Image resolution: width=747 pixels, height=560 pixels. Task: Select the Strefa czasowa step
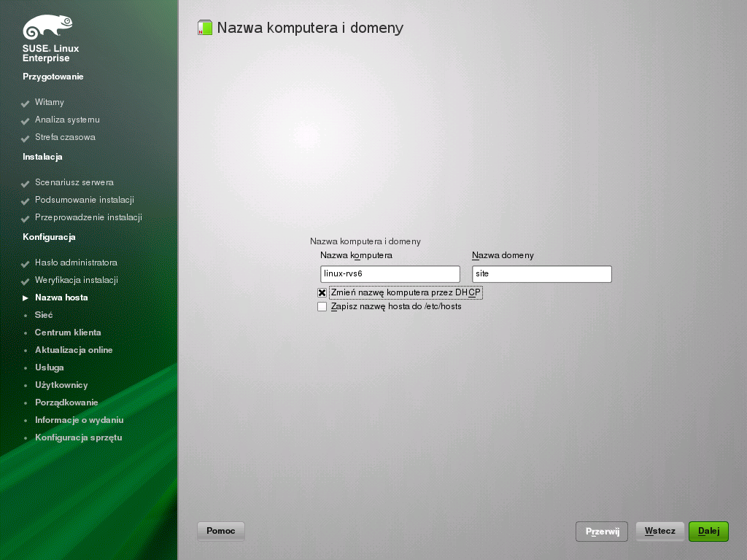coord(65,137)
